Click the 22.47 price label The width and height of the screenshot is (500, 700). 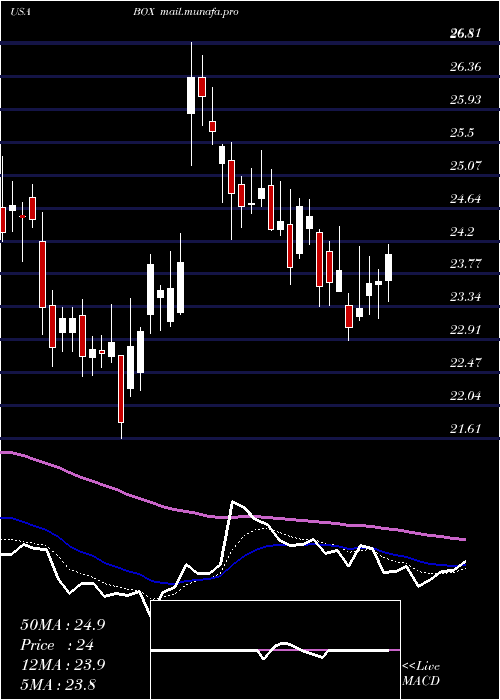click(466, 362)
